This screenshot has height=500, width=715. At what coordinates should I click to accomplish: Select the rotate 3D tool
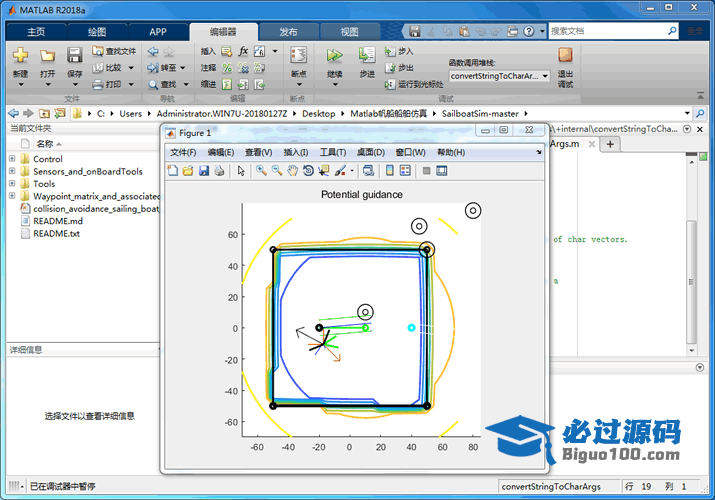(x=308, y=171)
